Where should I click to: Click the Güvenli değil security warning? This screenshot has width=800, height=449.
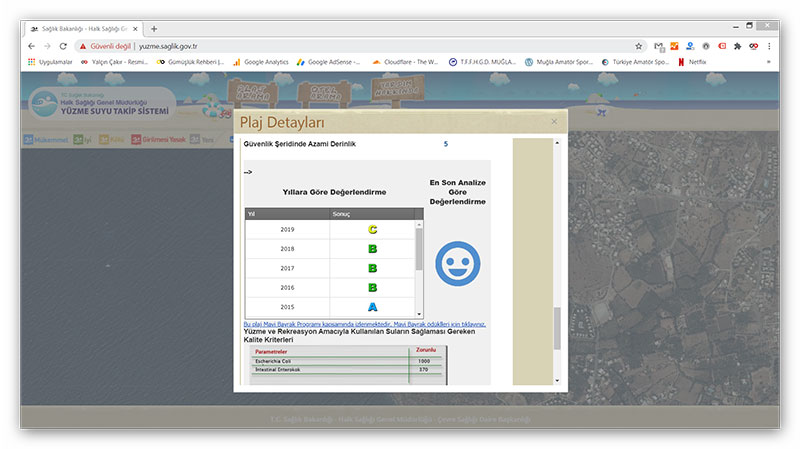pos(105,46)
